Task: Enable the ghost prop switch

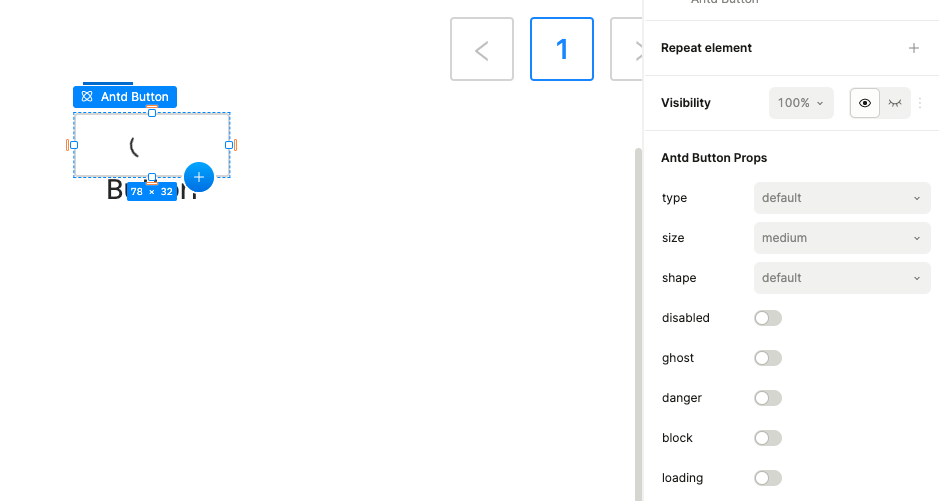Action: click(767, 358)
